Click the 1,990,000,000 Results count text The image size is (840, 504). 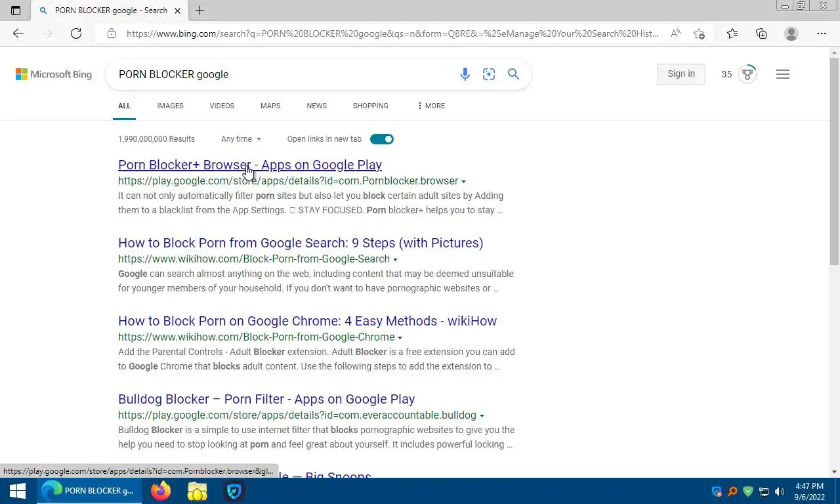156,139
